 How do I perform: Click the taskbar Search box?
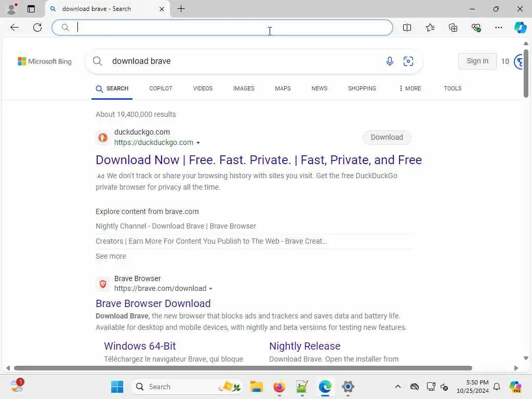[187, 387]
